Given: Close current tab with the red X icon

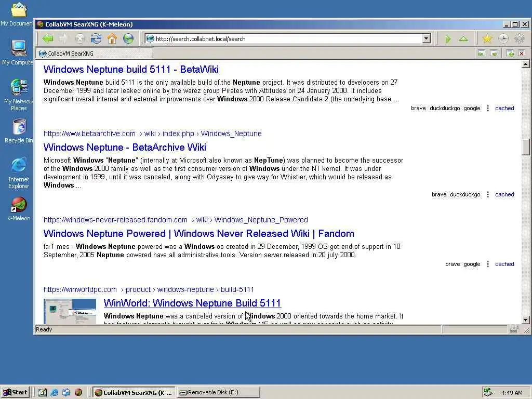Looking at the screenshot, I should [522, 54].
